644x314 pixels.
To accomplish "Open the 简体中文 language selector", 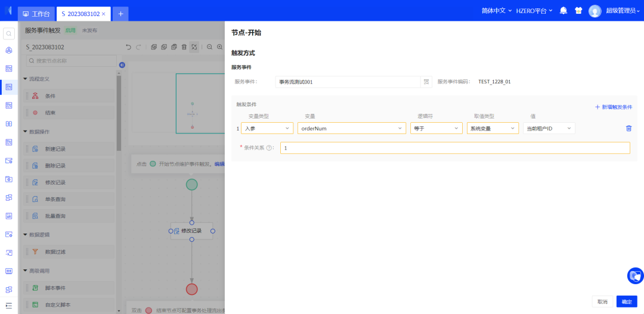I will 496,11.
